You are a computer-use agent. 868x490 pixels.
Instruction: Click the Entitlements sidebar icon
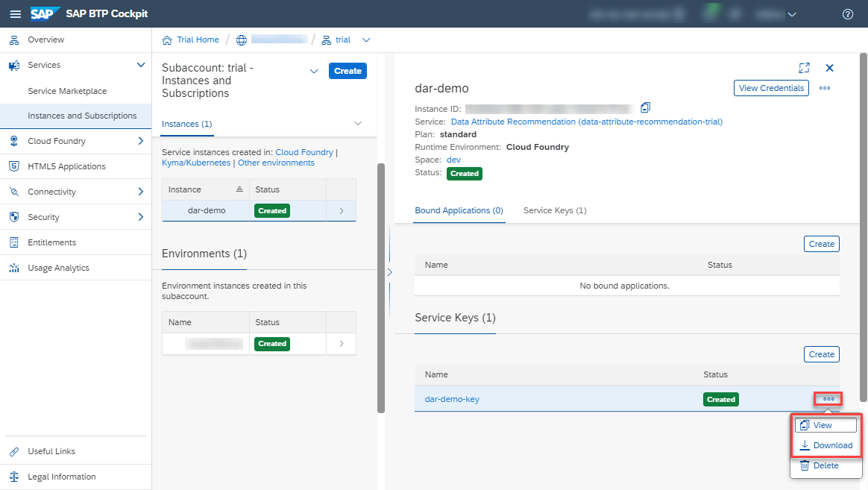point(14,242)
